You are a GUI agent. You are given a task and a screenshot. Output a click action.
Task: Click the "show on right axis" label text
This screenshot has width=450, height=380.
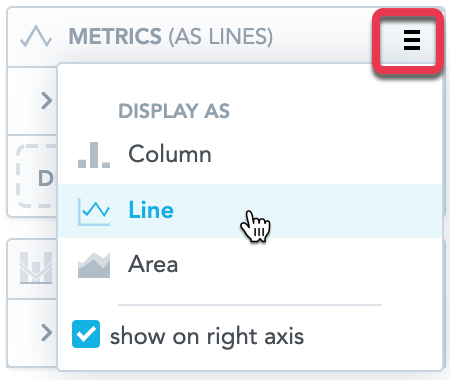(x=207, y=336)
